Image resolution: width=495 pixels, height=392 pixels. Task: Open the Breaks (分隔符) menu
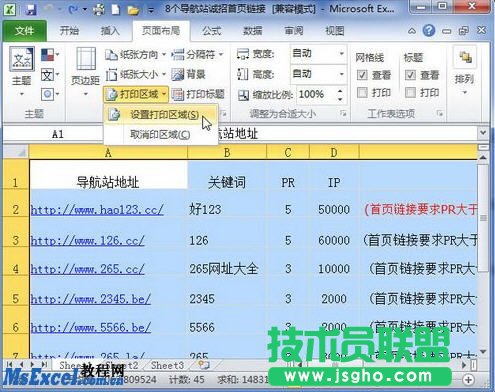[x=197, y=54]
